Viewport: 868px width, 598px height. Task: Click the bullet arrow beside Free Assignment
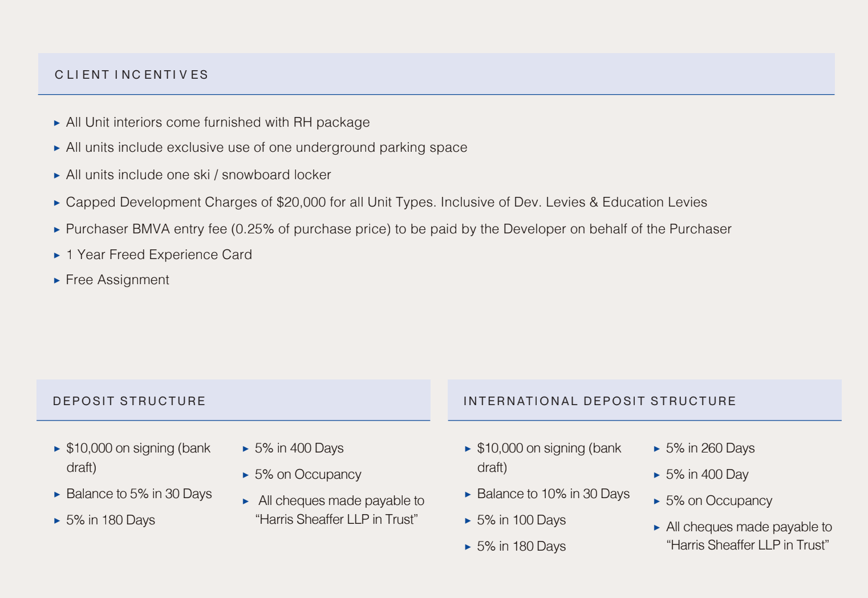click(x=57, y=280)
